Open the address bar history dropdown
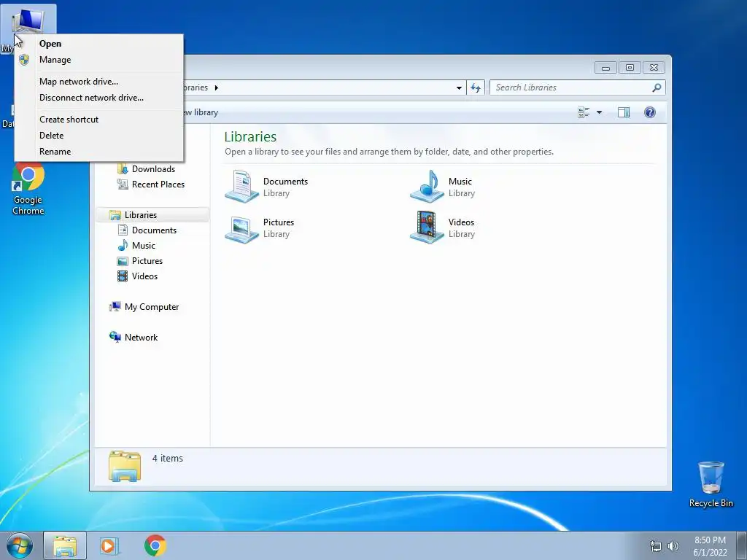Screen dimensions: 747x560 459,87
